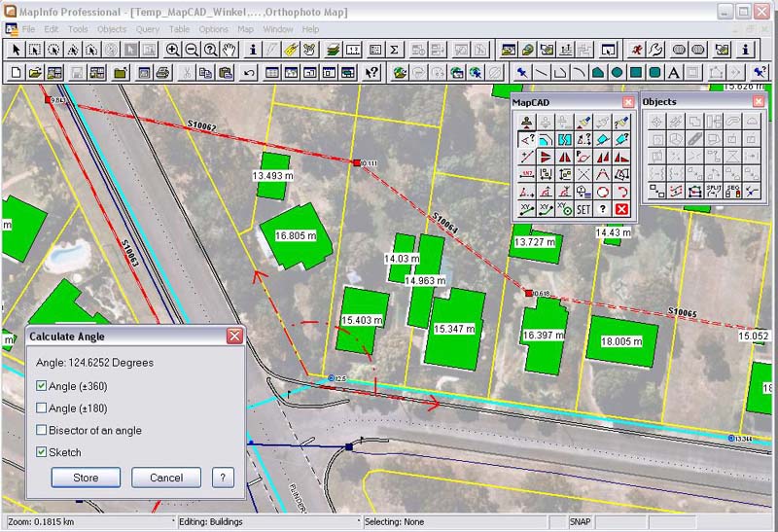Select the Line drawing tool
778x532 pixels.
[541, 73]
